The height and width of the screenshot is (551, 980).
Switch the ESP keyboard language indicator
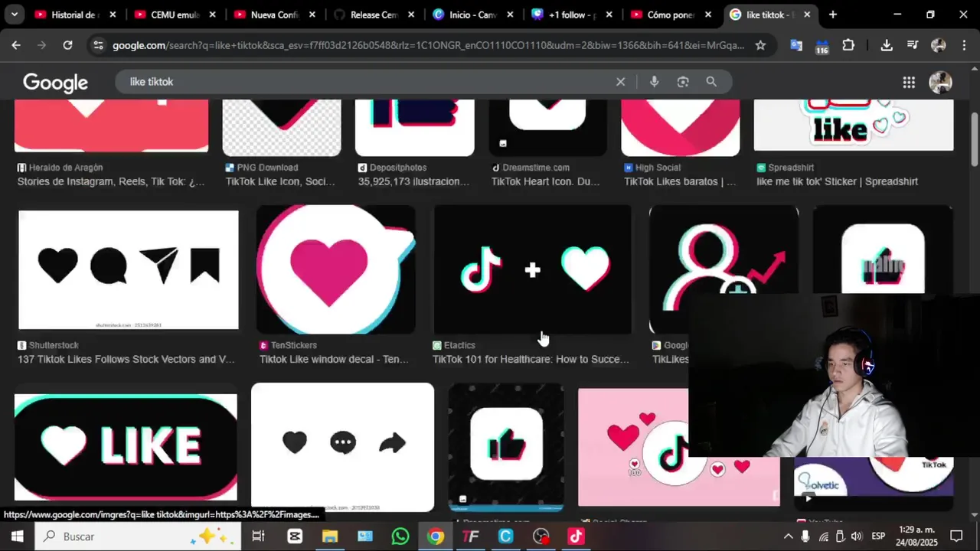point(878,536)
